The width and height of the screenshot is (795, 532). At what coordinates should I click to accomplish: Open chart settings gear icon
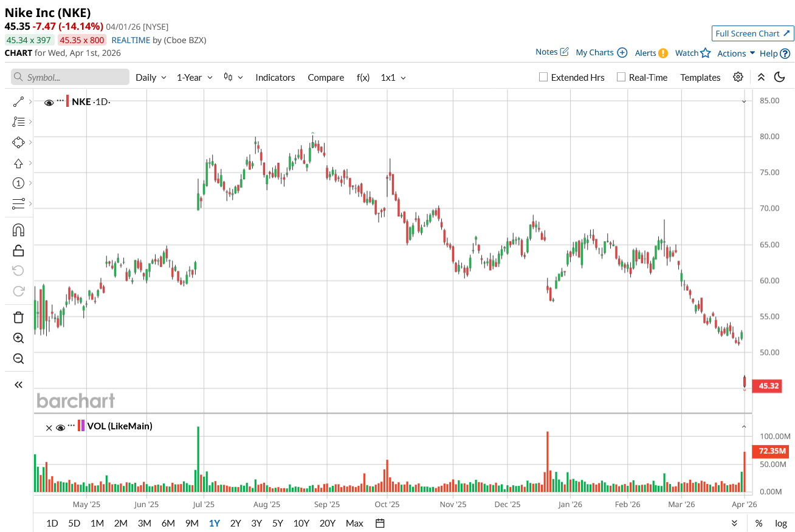tap(738, 77)
